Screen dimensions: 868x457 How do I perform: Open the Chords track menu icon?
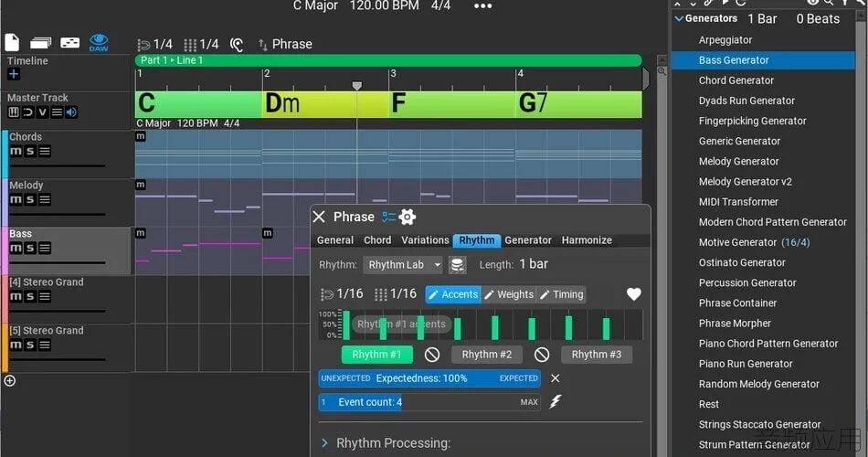(45, 151)
